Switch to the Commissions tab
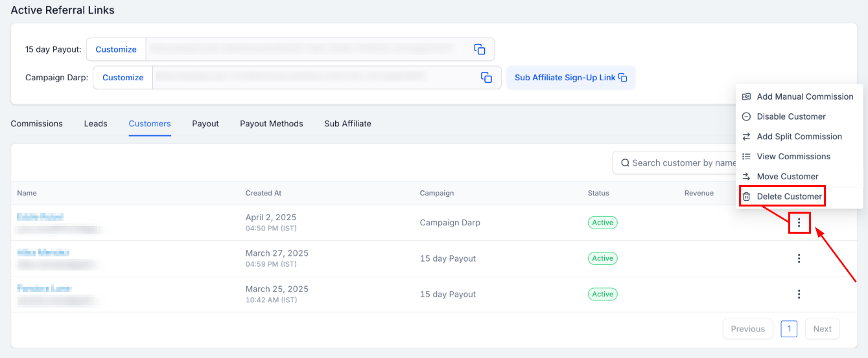 pos(37,124)
